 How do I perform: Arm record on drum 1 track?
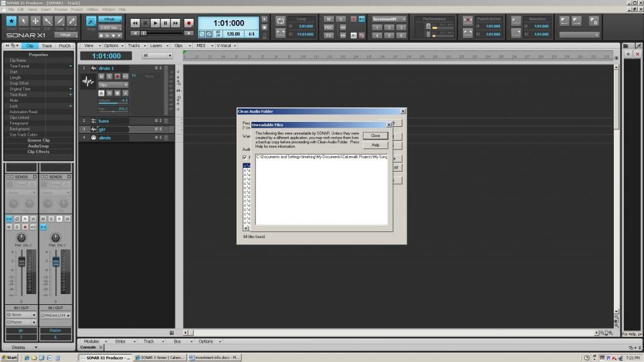tap(117, 76)
